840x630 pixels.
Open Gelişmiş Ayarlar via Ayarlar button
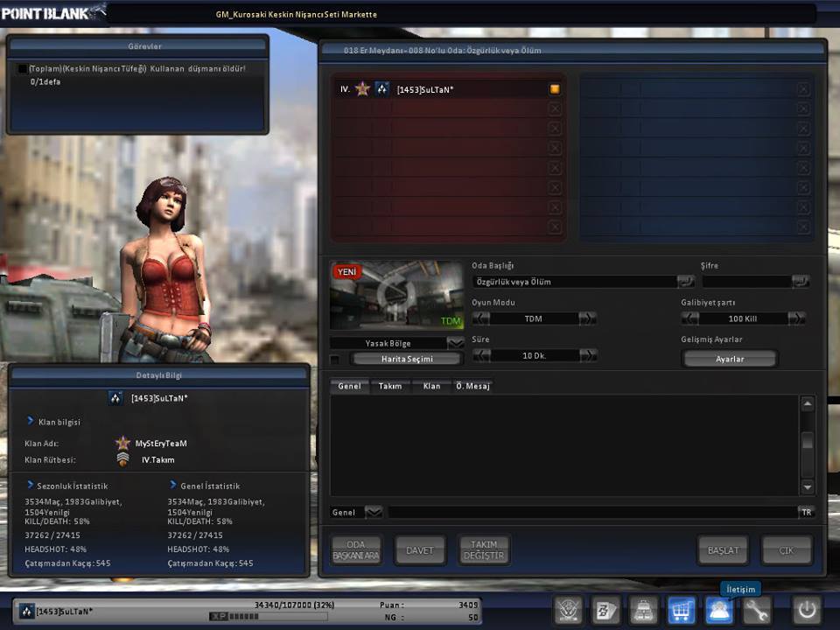pyautogui.click(x=730, y=359)
